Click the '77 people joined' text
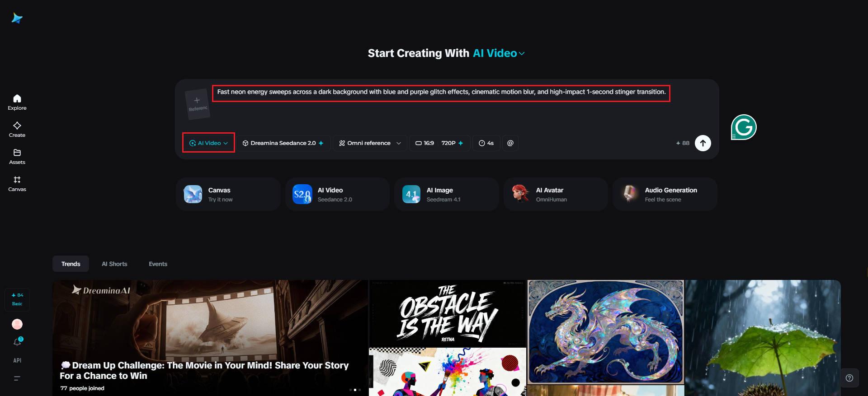The image size is (868, 396). [x=82, y=388]
